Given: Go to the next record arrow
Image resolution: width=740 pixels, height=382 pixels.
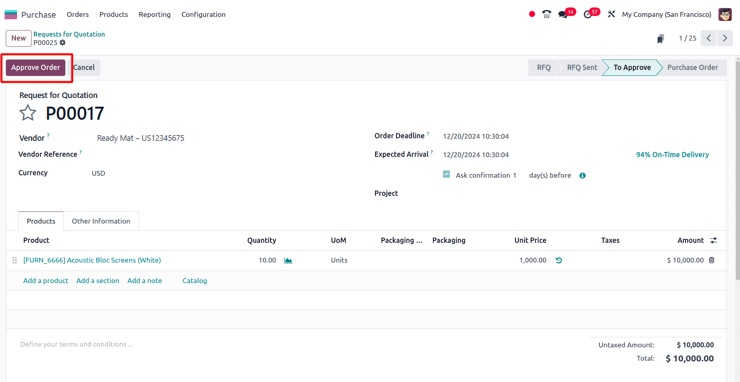Looking at the screenshot, I should pyautogui.click(x=725, y=38).
